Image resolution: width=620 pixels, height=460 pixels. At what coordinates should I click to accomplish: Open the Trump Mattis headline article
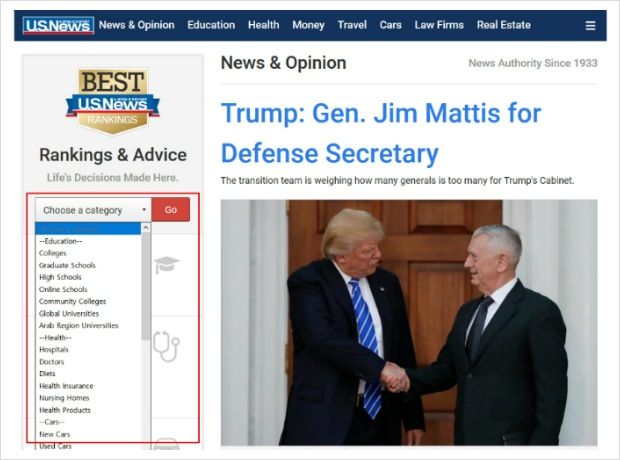(381, 133)
